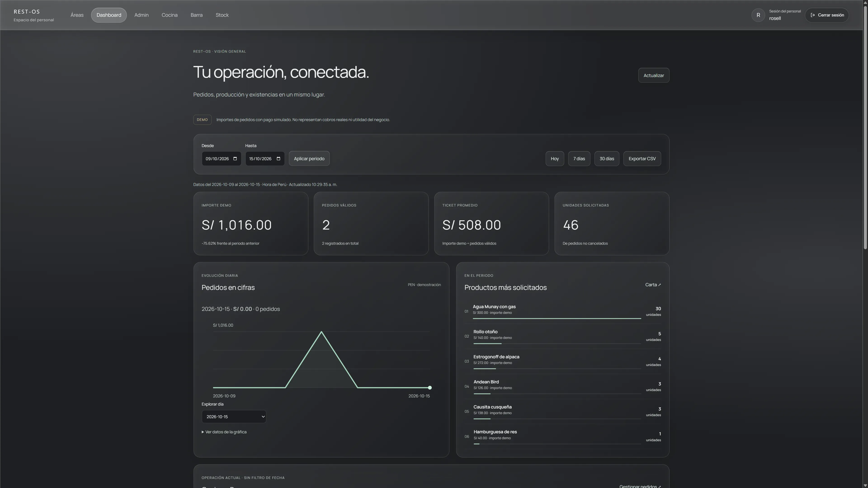Click the -75.62% frente al periodo anterior text
Viewport: 868px width, 488px height.
coord(231,244)
